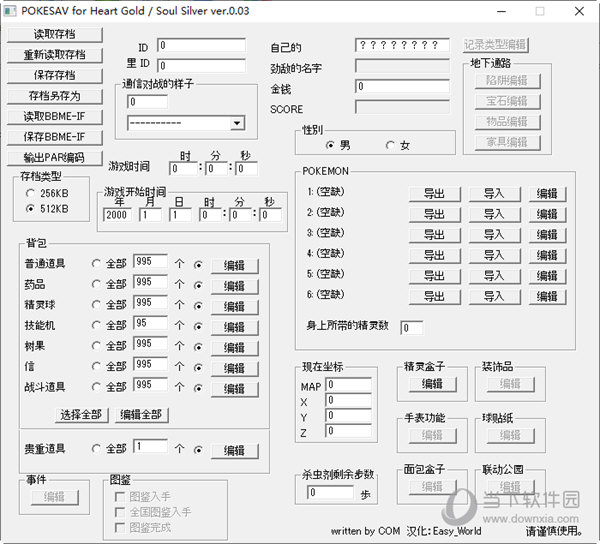Viewport: 600px width, 544px height.
Task: Click the 保存BBME-IF button
Action: [55, 137]
